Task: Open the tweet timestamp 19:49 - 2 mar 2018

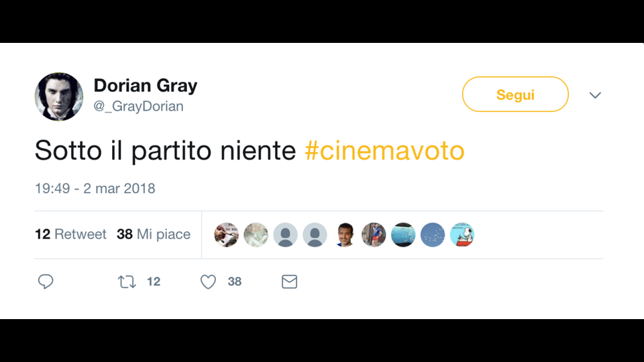Action: (95, 188)
